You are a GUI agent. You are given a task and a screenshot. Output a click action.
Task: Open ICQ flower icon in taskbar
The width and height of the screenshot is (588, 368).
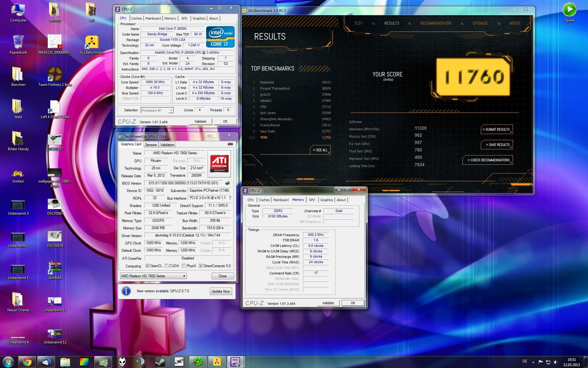(x=198, y=362)
